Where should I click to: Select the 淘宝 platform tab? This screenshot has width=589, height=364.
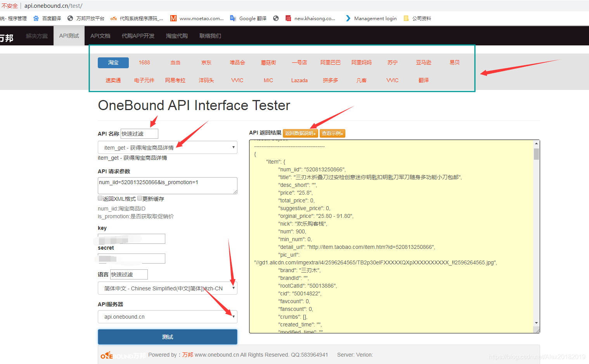coord(113,62)
